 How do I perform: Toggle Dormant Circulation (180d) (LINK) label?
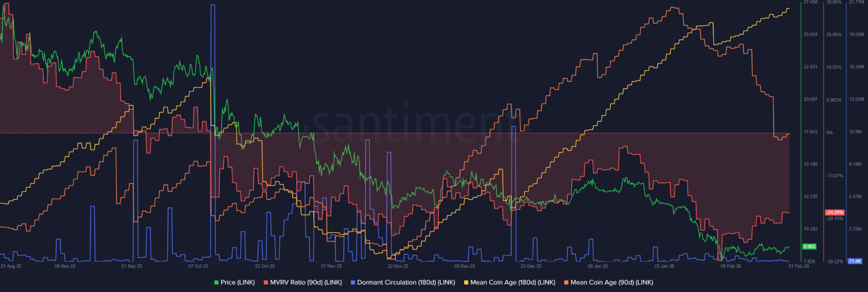pos(406,282)
